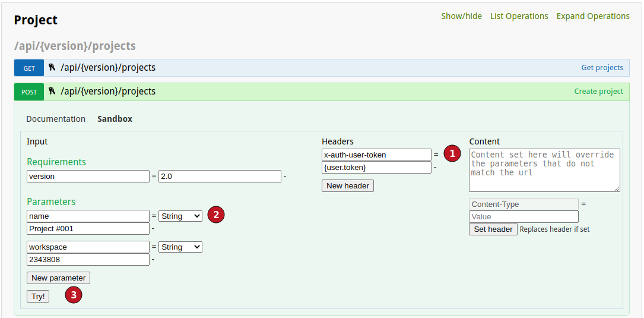This screenshot has height=318, width=644.
Task: Open the Create project operation link
Action: point(598,92)
